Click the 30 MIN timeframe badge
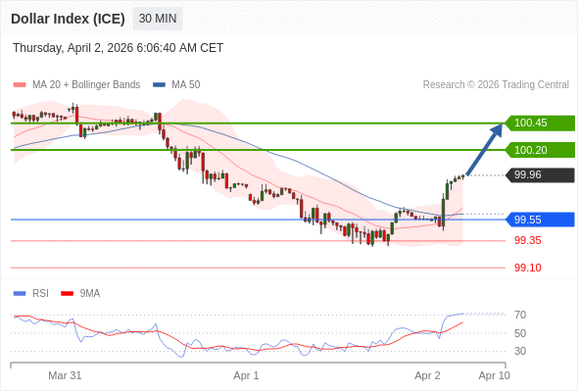The image size is (578, 392). pyautogui.click(x=158, y=19)
